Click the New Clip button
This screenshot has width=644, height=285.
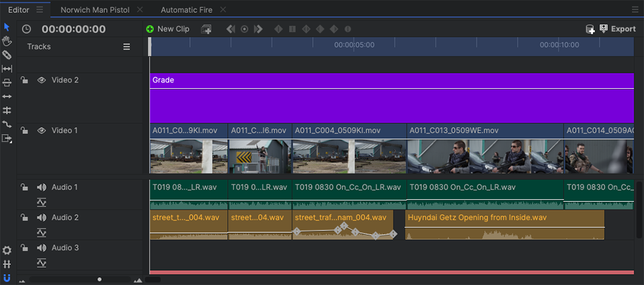(x=167, y=29)
